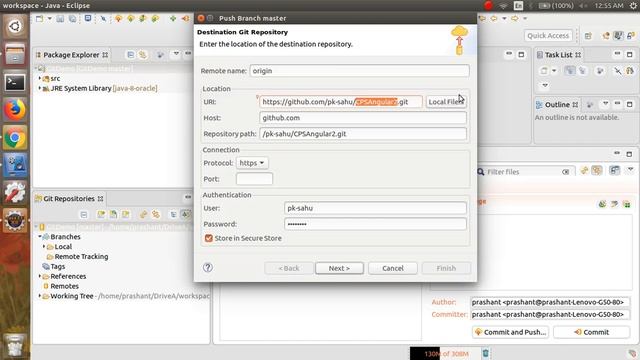Toggle Link with Editor in Package Explorer
Screen dimensions: 640x360
(142, 55)
